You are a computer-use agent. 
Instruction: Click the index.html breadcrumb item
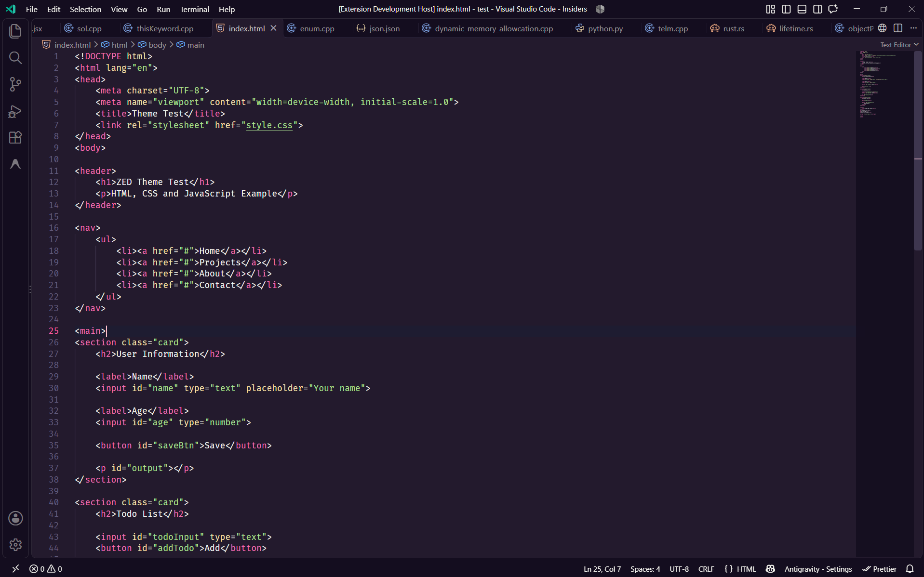(x=67, y=45)
